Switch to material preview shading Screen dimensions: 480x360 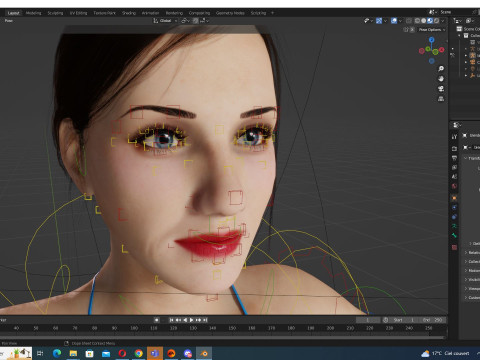coord(430,21)
